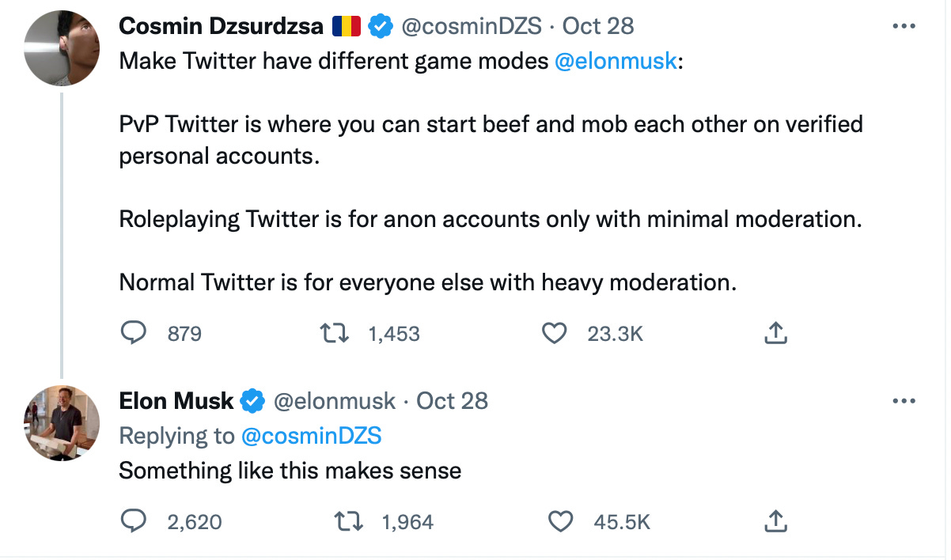Select 'Something like this makes sense' tweet text

[x=290, y=471]
